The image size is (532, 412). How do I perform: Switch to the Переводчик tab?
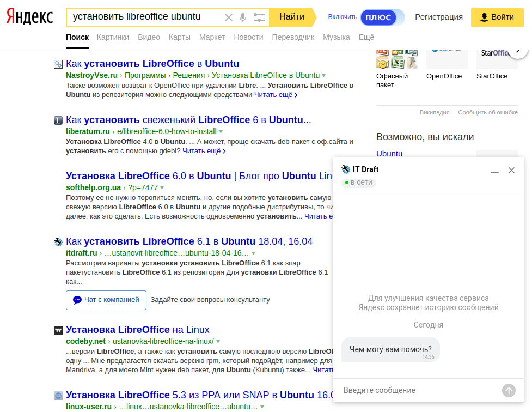(x=293, y=37)
